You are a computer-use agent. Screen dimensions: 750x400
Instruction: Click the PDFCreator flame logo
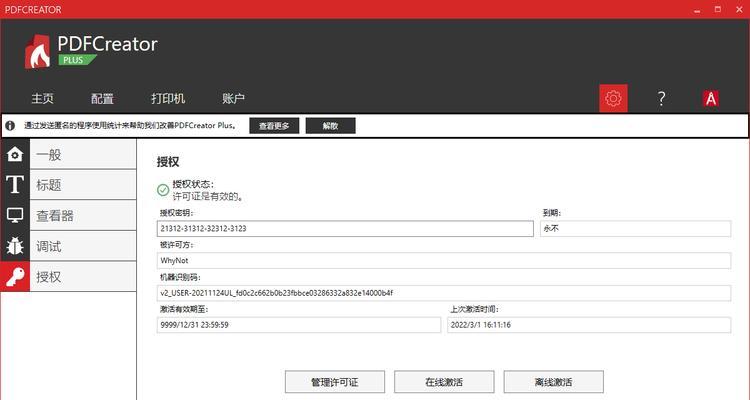pyautogui.click(x=38, y=52)
